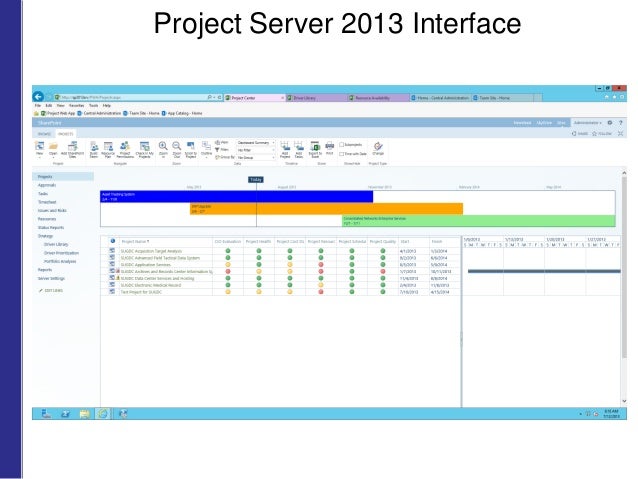638x479 pixels.
Task: Click green Consolidated Network Enterprise Services bar
Action: tap(478, 221)
